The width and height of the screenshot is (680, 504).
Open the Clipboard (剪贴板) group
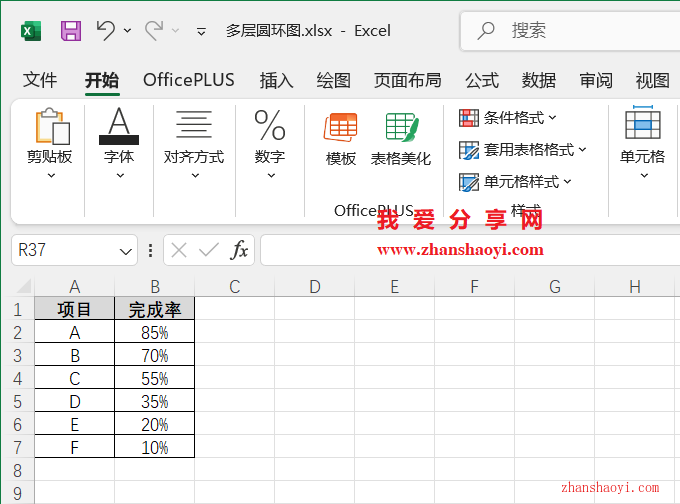click(49, 145)
